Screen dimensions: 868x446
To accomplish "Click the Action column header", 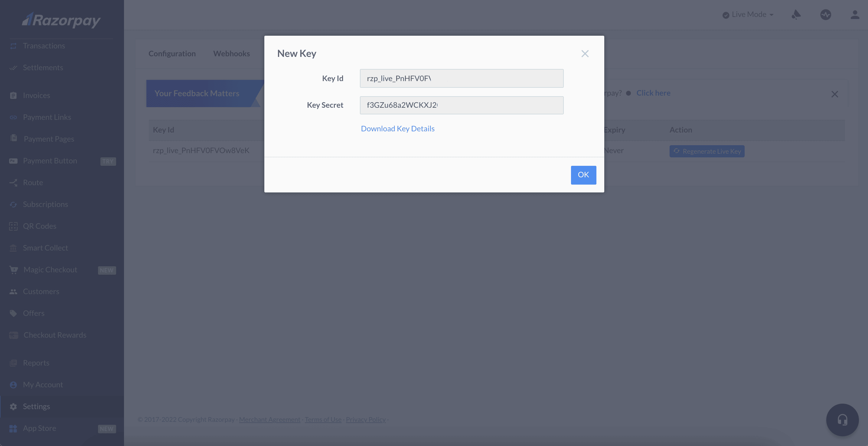I will [681, 130].
